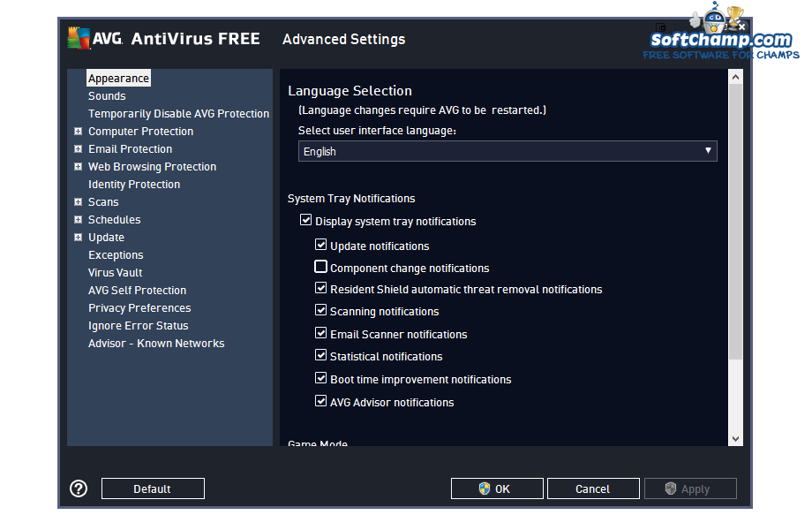
Task: Click the Apply button
Action: point(690,488)
